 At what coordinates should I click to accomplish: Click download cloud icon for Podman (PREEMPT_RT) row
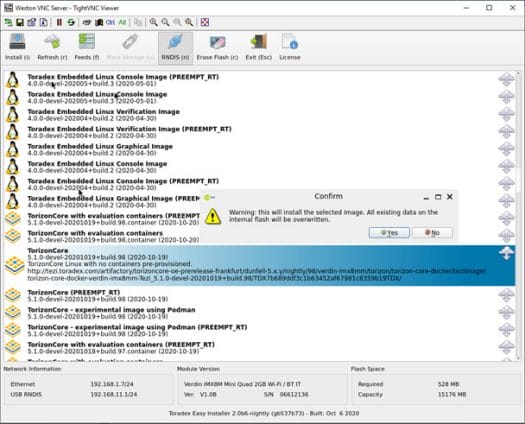(x=506, y=330)
